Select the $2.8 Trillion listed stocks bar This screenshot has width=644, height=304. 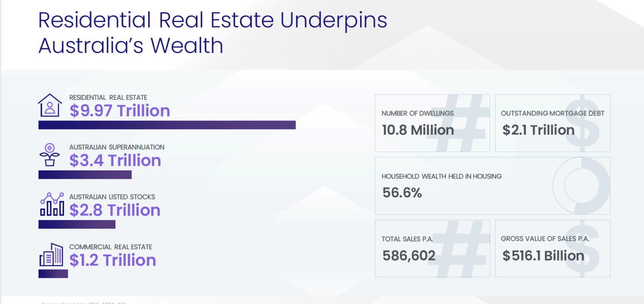tap(77, 224)
